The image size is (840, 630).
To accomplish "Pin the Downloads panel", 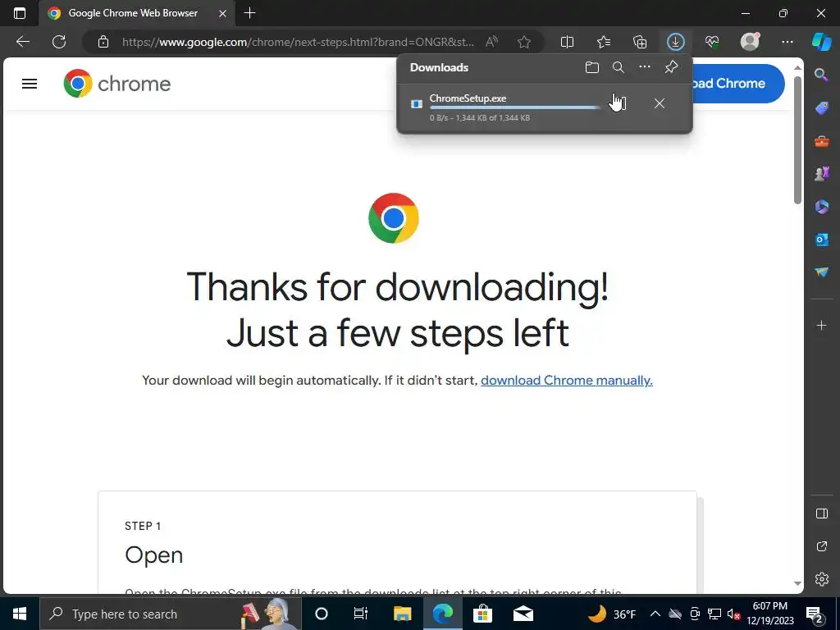I will [671, 67].
